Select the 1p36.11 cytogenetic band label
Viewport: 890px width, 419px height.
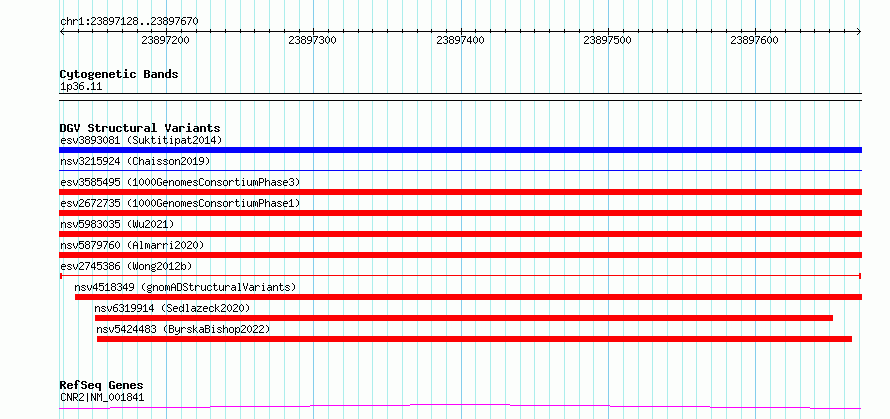point(81,87)
